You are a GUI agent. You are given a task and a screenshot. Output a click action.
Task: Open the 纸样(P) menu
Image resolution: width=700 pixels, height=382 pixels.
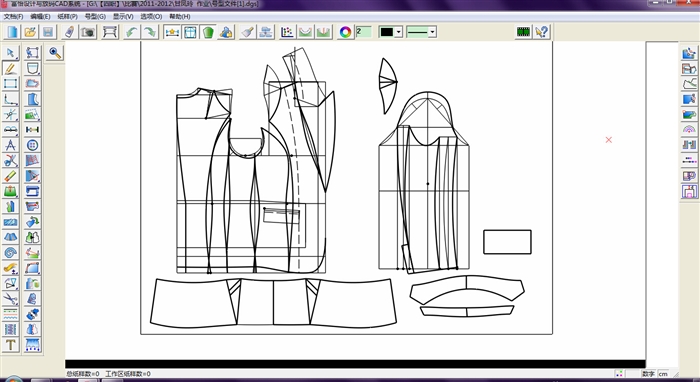pos(67,17)
